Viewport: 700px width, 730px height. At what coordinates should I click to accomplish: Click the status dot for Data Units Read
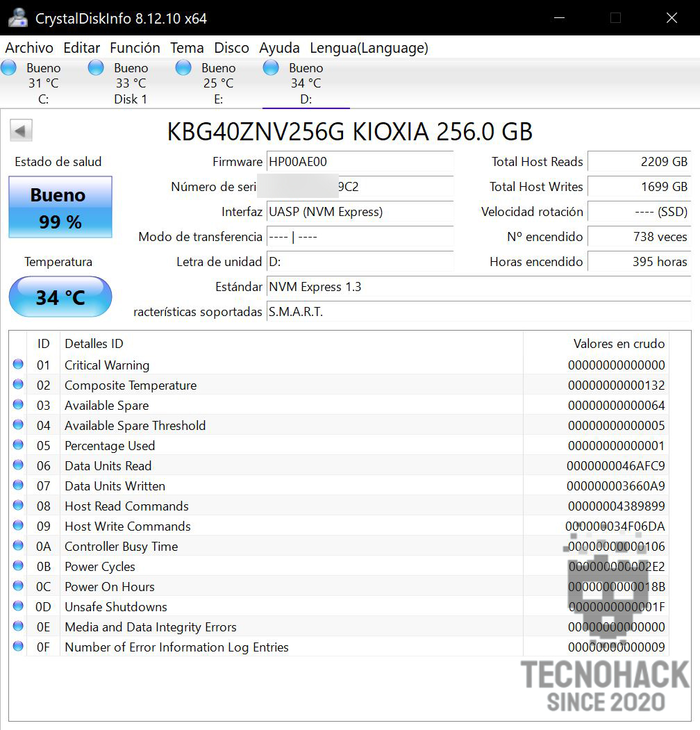tap(18, 465)
